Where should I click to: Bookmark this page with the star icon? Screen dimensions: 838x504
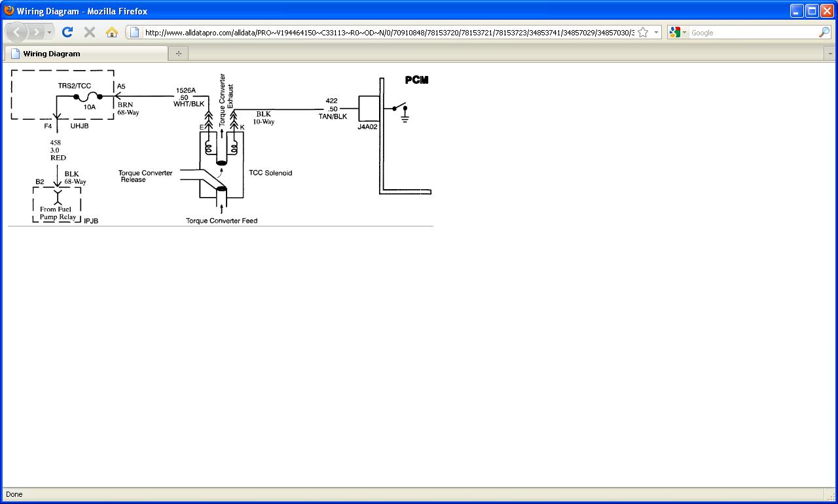click(643, 32)
